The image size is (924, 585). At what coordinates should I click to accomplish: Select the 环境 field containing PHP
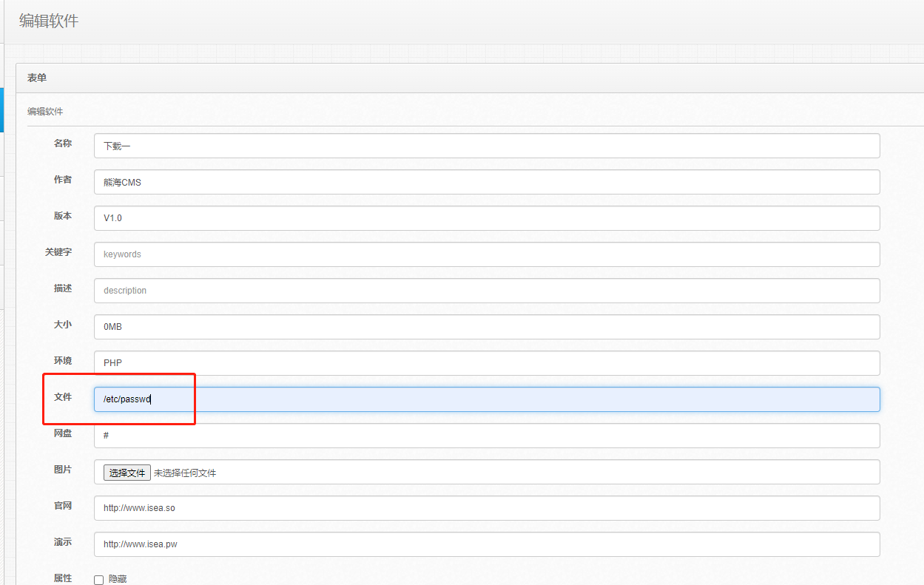click(x=487, y=363)
